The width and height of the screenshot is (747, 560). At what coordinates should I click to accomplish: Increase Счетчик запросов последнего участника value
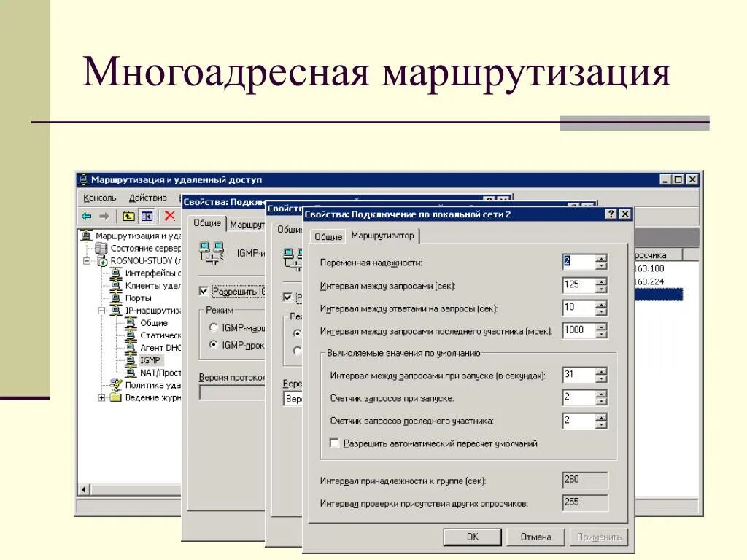tap(601, 416)
